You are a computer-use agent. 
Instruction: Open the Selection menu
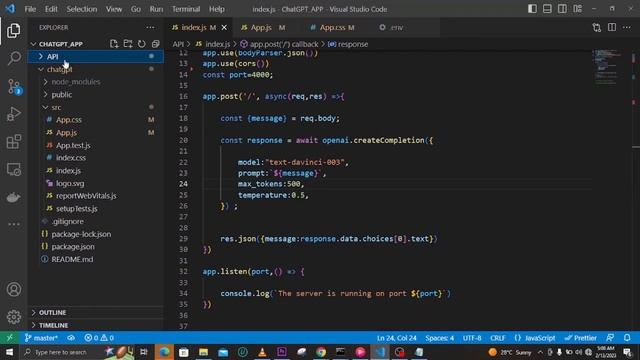pos(82,9)
